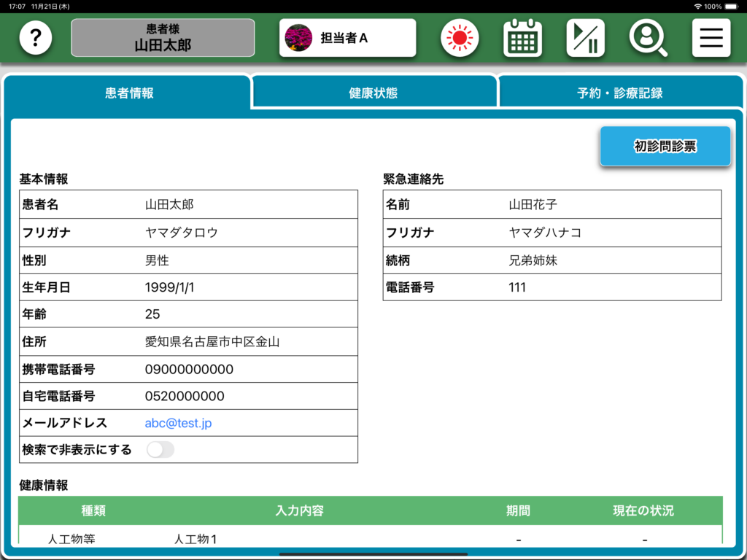Tap the emergency contact phone number 111
This screenshot has width=747, height=560.
[x=517, y=287]
